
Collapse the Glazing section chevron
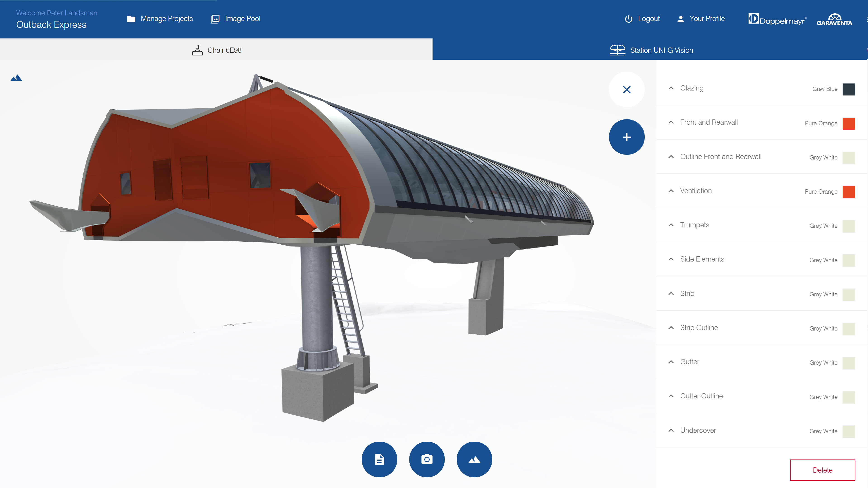671,88
